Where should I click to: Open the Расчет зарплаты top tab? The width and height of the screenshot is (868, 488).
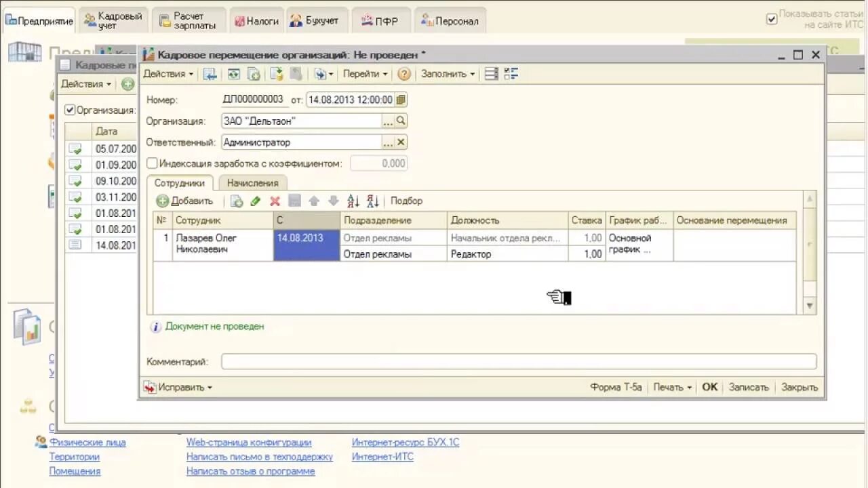click(x=188, y=20)
